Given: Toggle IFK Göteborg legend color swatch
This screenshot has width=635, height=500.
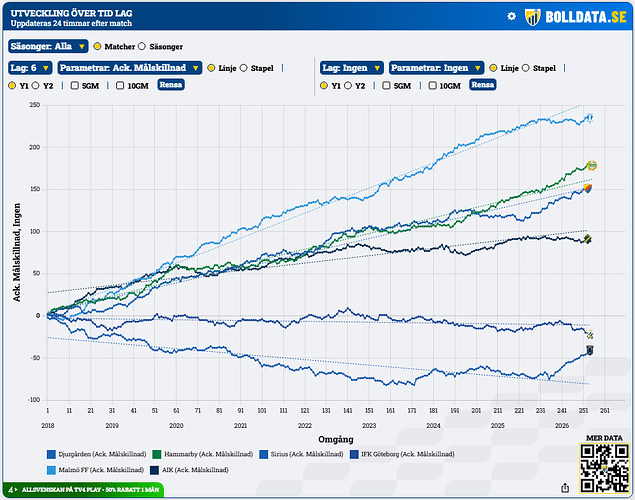Looking at the screenshot, I should pos(354,454).
